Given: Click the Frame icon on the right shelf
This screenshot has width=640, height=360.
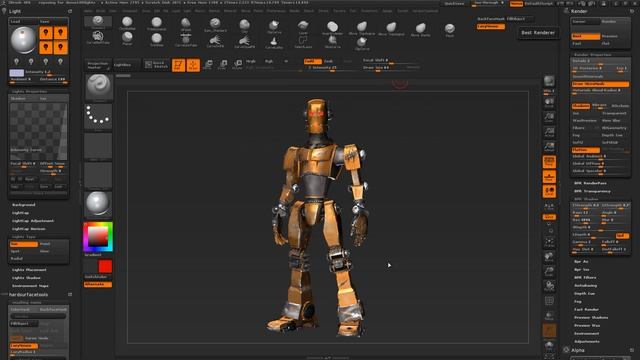Looking at the screenshot, I should click(549, 242).
